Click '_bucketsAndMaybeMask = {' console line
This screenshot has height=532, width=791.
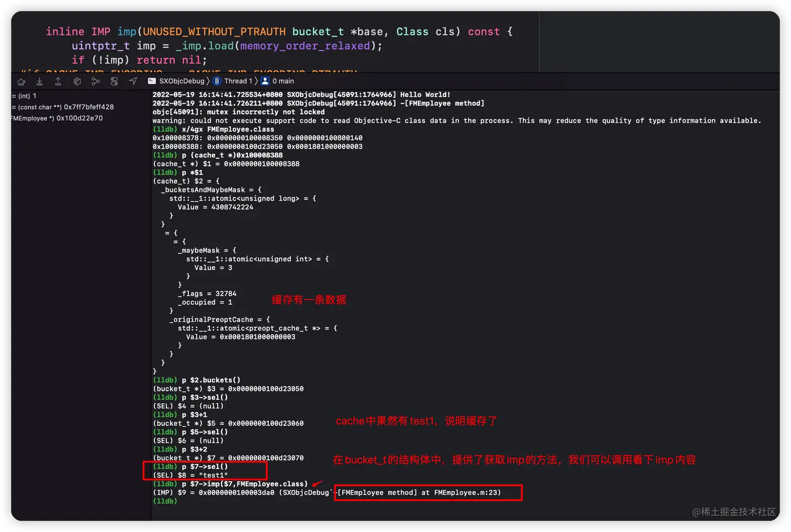coord(211,190)
